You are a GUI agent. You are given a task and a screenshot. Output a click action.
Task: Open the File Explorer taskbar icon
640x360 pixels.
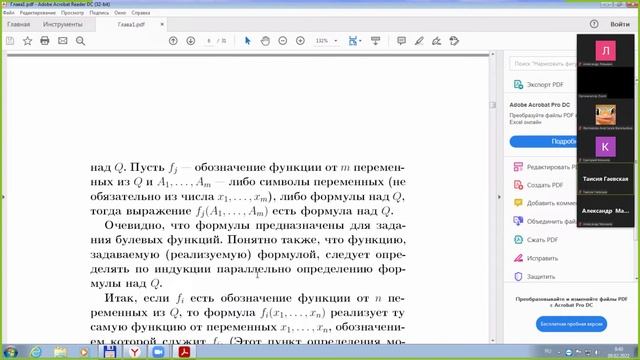pos(60,352)
